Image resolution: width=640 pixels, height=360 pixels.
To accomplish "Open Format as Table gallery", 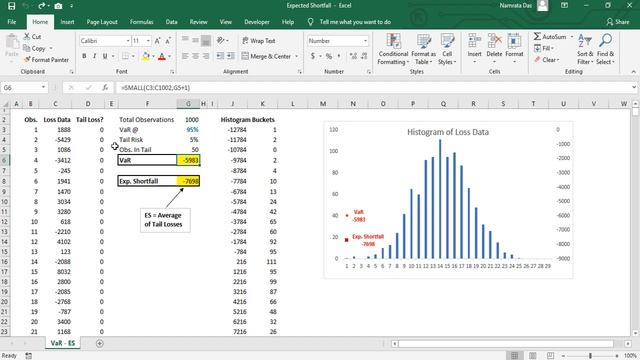I will (x=423, y=49).
